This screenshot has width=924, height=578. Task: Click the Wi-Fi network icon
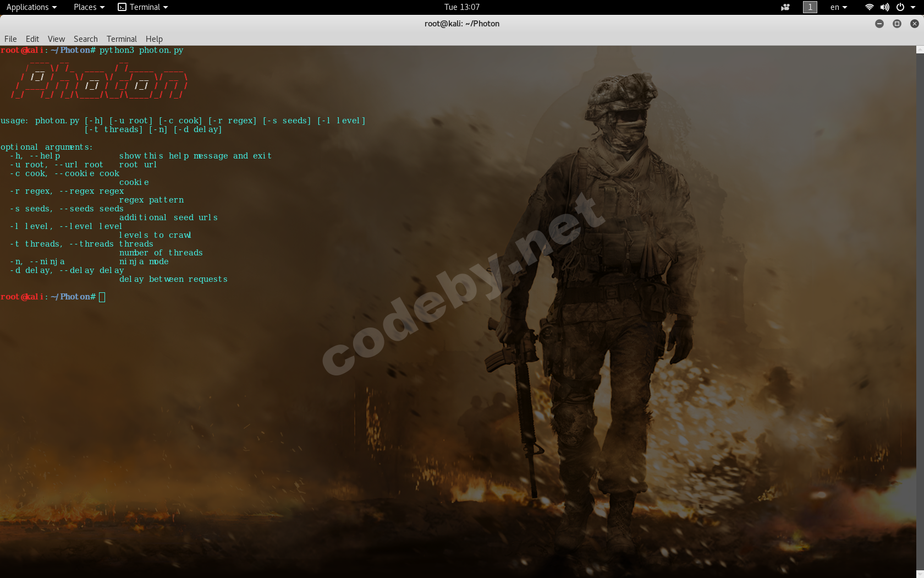870,7
